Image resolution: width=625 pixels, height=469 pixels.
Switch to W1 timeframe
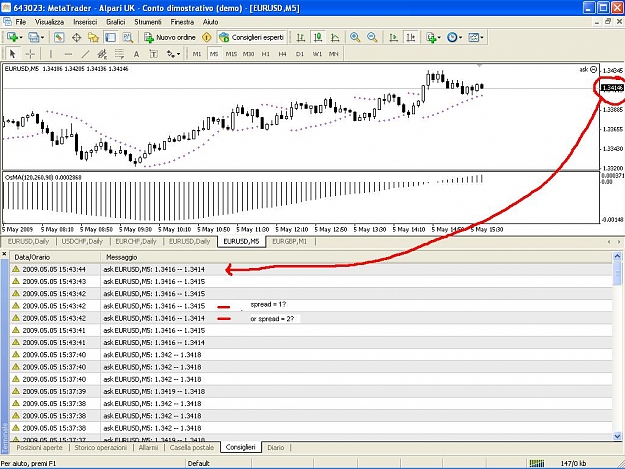click(317, 54)
